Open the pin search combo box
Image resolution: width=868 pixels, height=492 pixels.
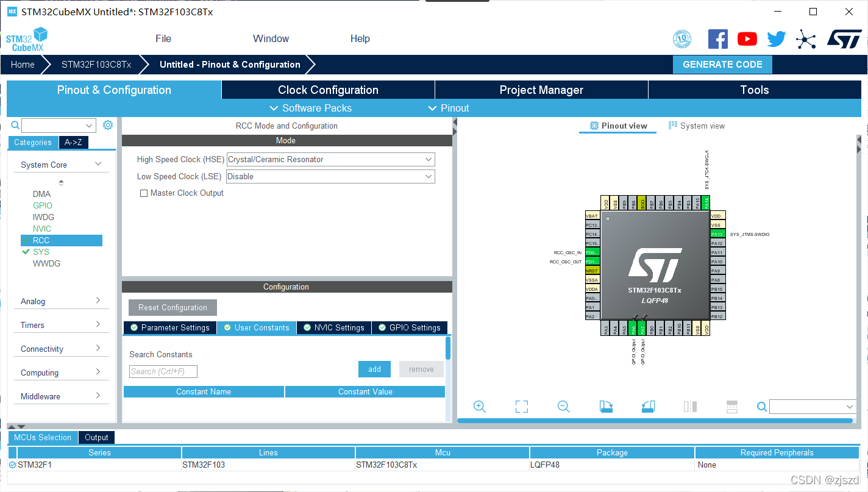pos(813,407)
